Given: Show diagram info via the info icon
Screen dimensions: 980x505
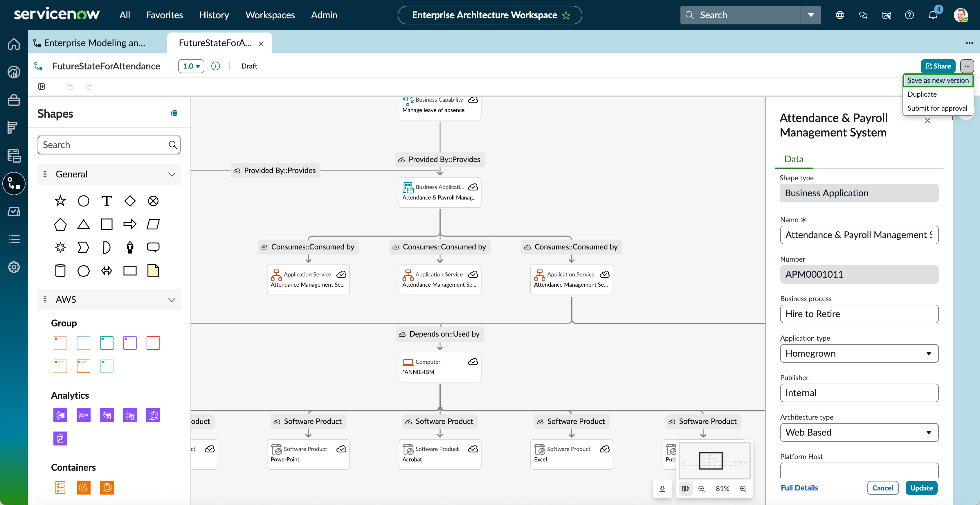Looking at the screenshot, I should 215,66.
